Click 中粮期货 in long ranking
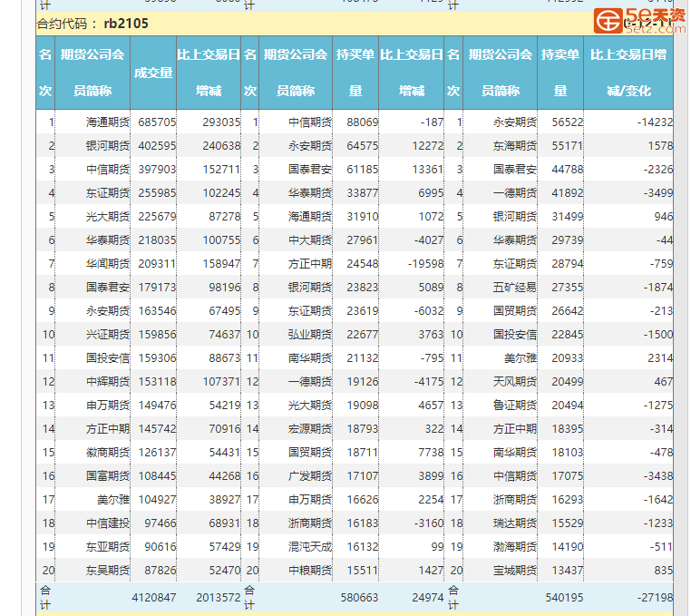 (x=310, y=571)
